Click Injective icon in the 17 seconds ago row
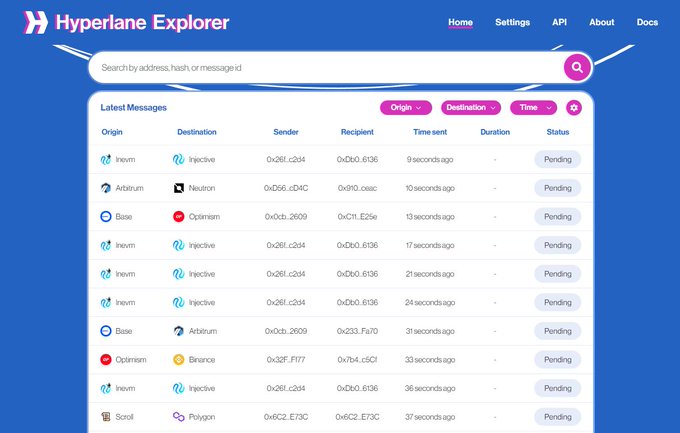 (179, 245)
